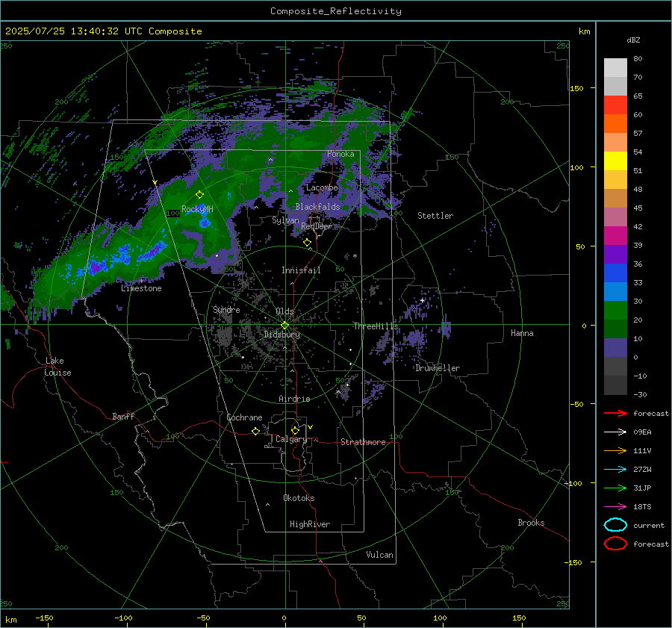Click the dBZ legend heading
The width and height of the screenshot is (672, 628).
tap(633, 40)
